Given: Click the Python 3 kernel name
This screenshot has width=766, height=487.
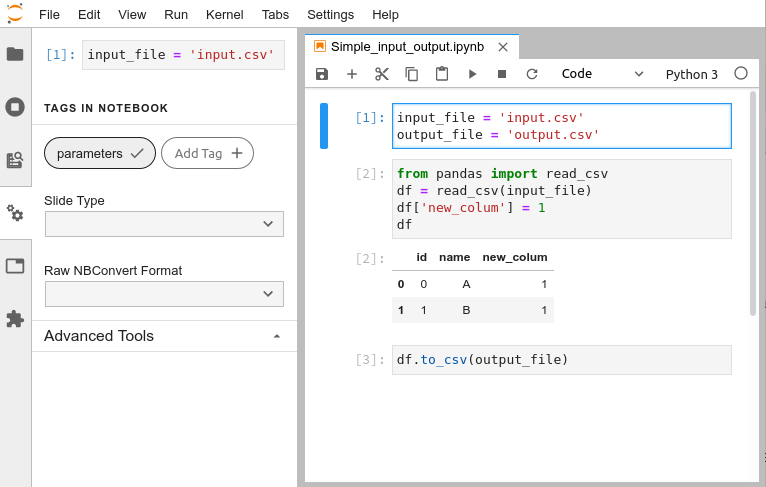Looking at the screenshot, I should click(x=691, y=74).
